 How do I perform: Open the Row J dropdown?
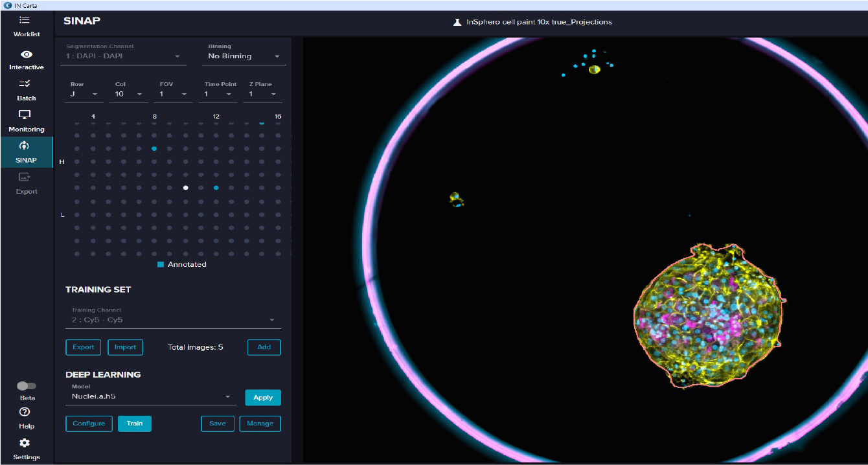(x=84, y=95)
